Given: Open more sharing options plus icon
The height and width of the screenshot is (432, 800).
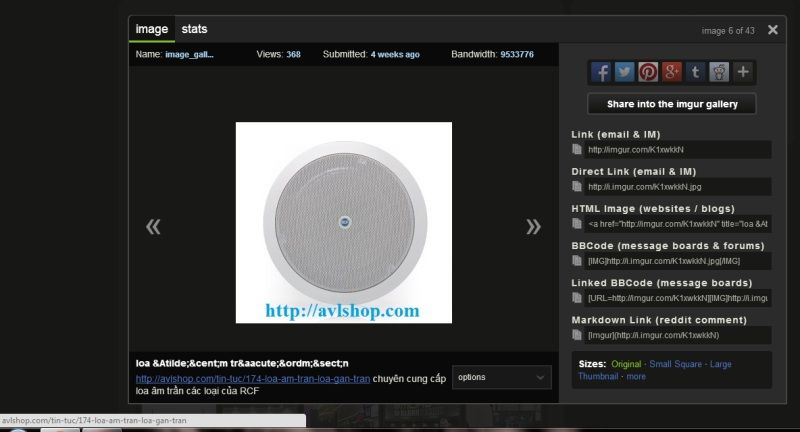Looking at the screenshot, I should point(743,72).
